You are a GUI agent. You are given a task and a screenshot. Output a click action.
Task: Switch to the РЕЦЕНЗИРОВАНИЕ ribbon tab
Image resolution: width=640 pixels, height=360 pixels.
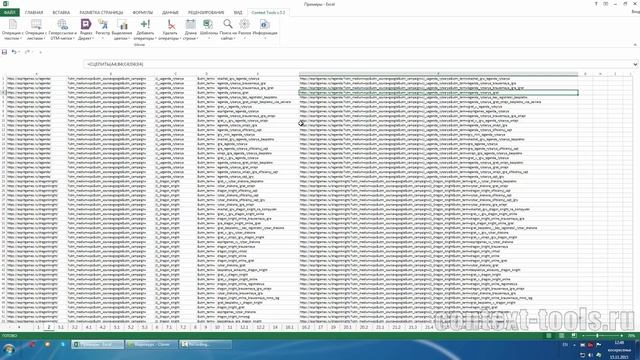pos(206,12)
